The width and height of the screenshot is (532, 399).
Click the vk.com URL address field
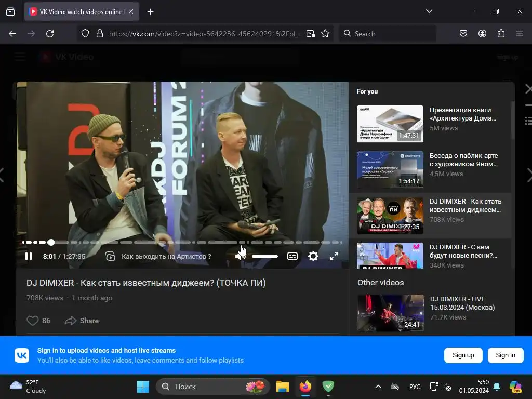click(205, 34)
